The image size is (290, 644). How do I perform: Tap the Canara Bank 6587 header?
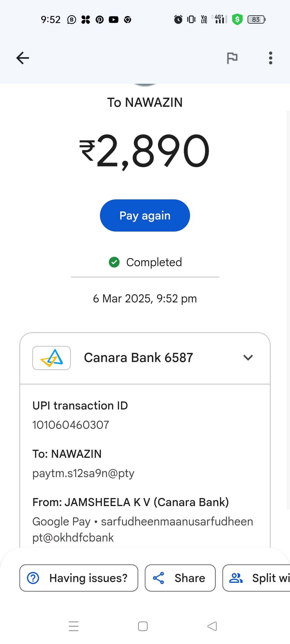(x=138, y=358)
